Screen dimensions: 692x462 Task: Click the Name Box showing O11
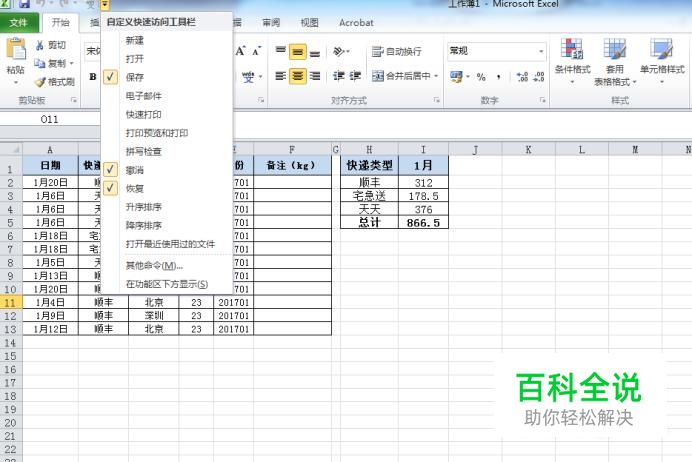[49, 119]
